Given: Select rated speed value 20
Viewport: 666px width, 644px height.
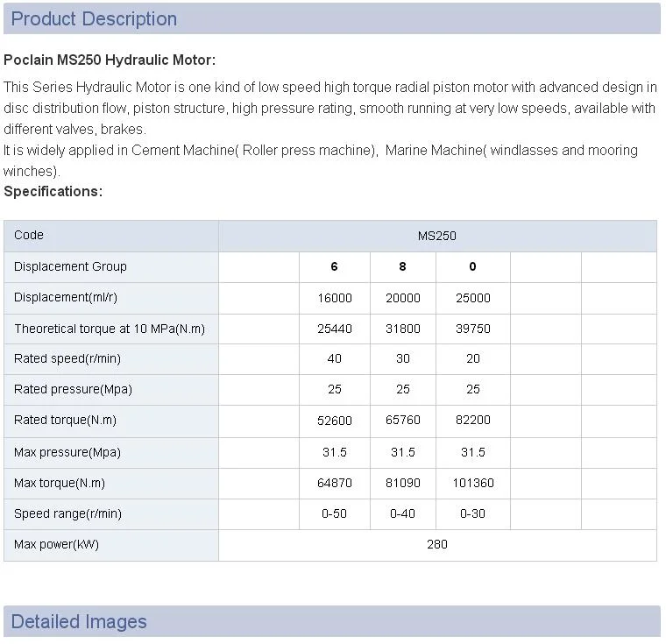Looking at the screenshot, I should [473, 358].
